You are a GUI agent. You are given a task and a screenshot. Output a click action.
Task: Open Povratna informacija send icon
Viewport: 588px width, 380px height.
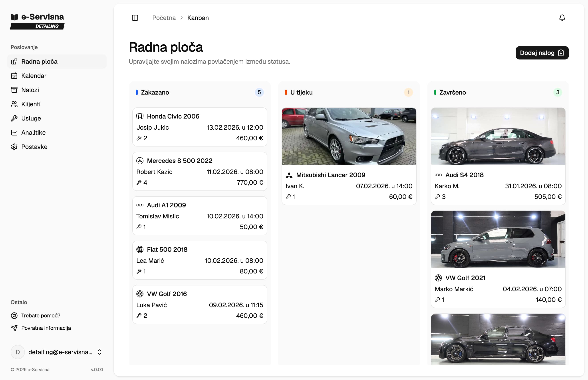tap(14, 328)
